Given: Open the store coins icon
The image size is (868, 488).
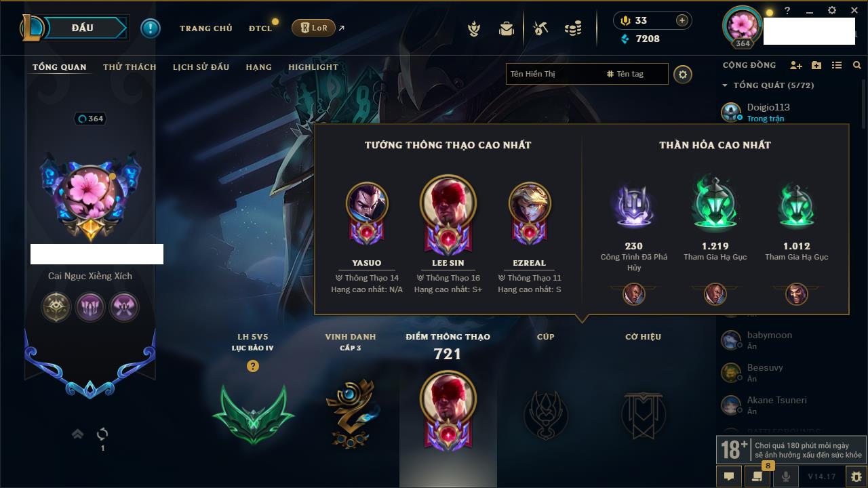Looking at the screenshot, I should tap(573, 28).
